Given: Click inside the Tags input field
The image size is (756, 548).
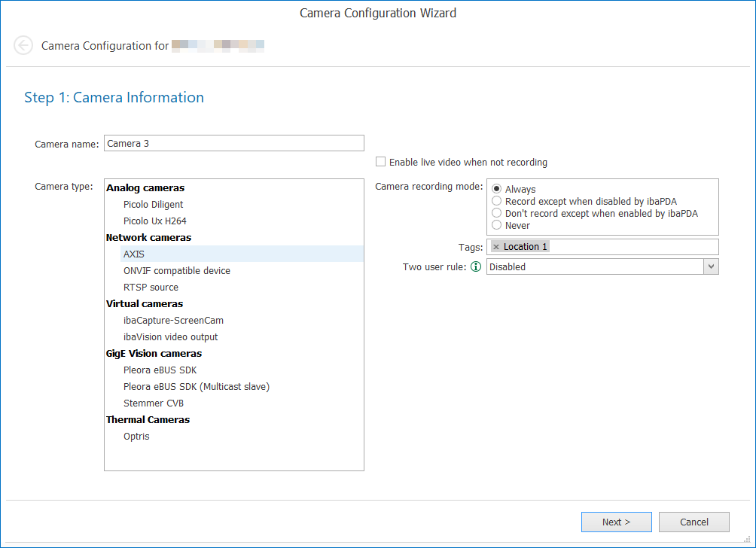Looking at the screenshot, I should (633, 247).
